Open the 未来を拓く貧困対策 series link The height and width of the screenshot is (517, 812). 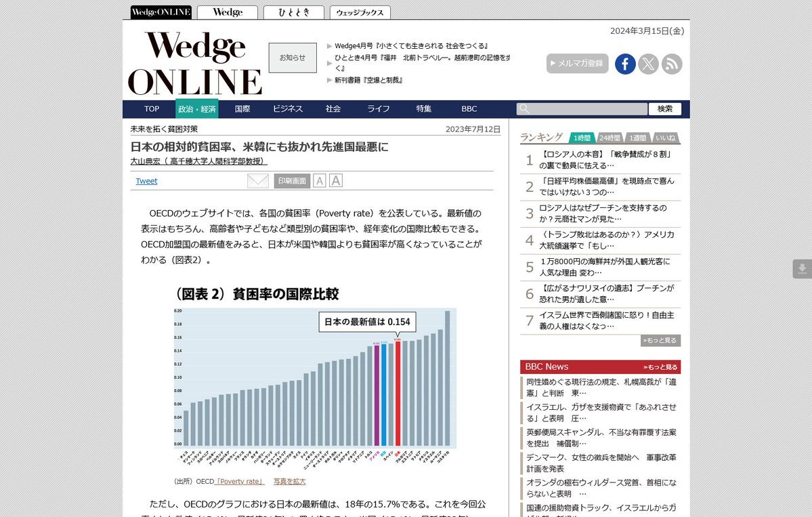click(164, 129)
